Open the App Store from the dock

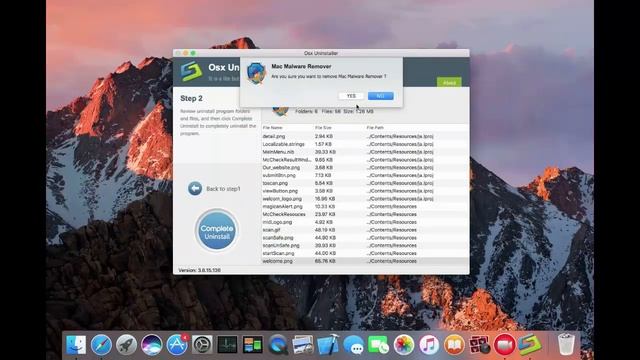[x=177, y=345]
